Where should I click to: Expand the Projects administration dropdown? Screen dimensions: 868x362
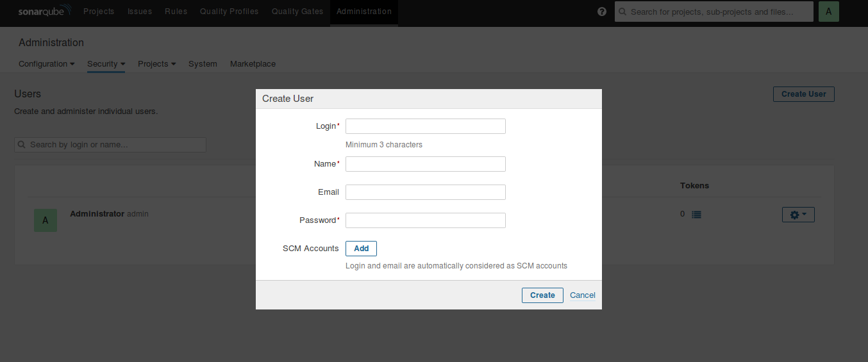(156, 64)
